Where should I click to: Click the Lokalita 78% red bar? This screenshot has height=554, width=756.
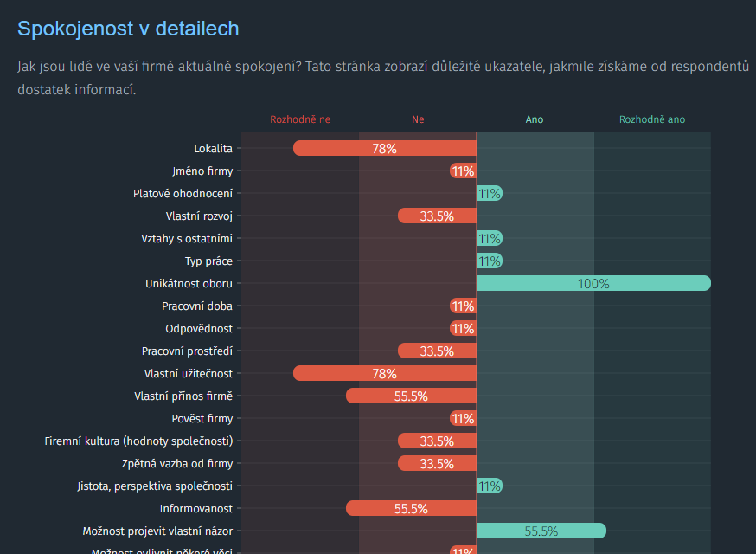coord(385,148)
